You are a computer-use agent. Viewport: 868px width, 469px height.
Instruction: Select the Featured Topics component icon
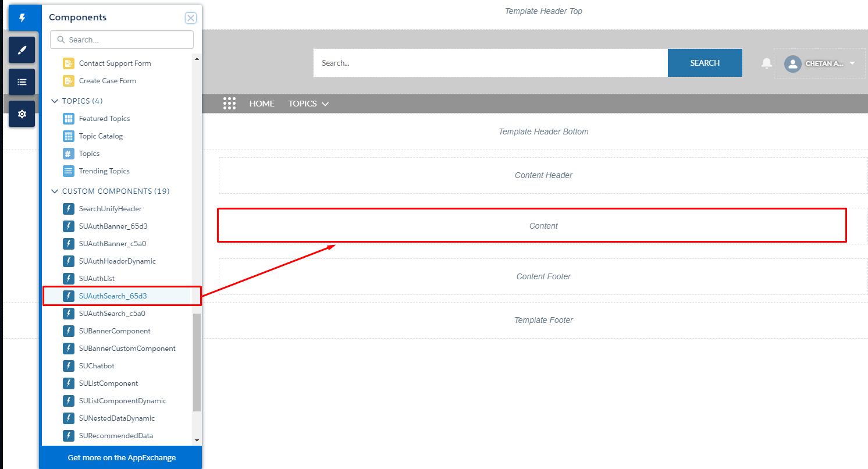click(69, 119)
